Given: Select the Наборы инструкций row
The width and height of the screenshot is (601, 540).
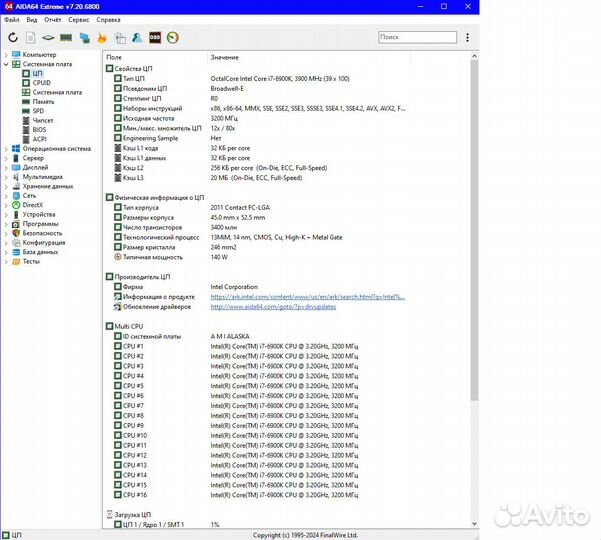Looking at the screenshot, I should point(256,108).
